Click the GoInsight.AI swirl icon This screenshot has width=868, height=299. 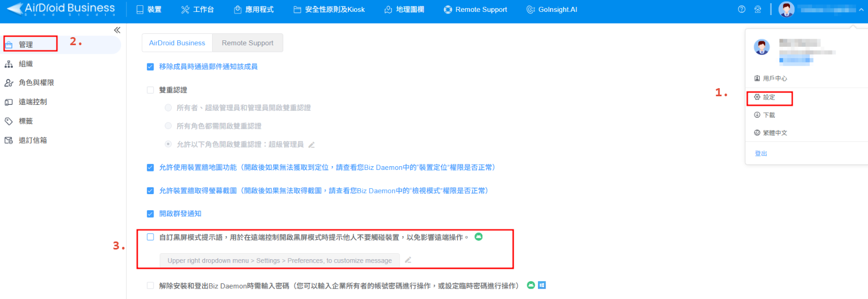coord(530,10)
